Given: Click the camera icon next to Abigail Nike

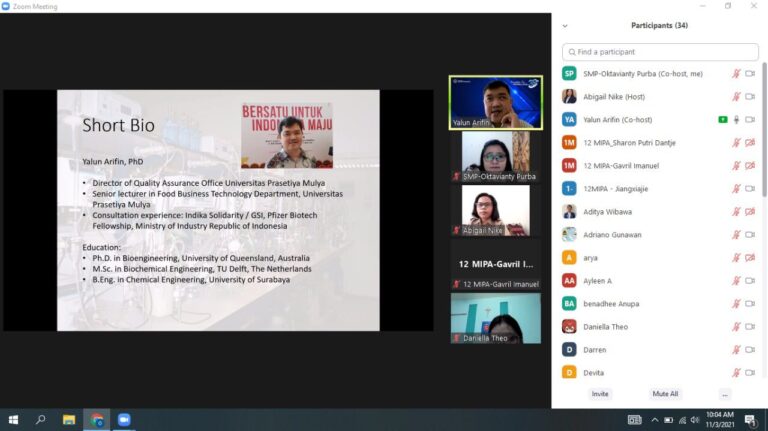Looking at the screenshot, I should 750,96.
